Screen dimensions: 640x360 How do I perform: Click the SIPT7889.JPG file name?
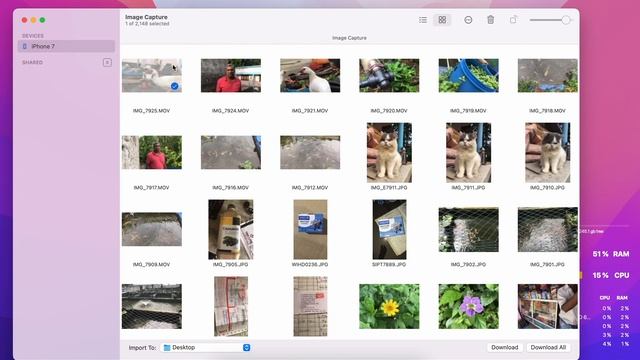(x=389, y=264)
